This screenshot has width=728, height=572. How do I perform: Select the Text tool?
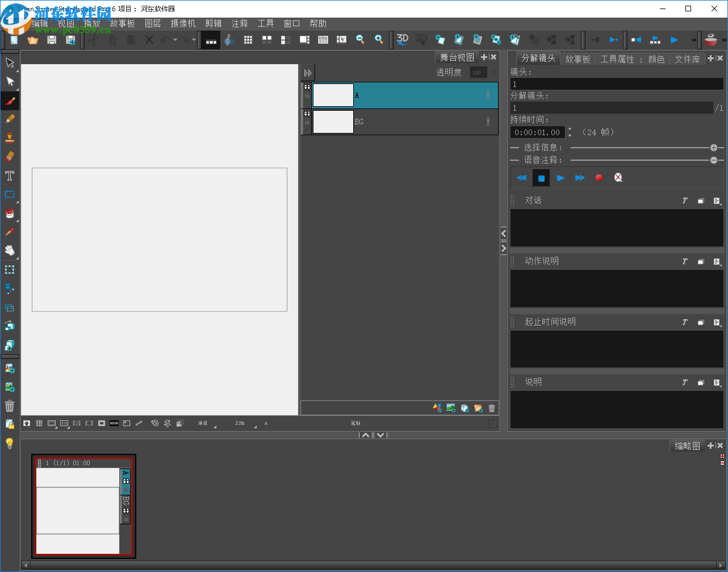(10, 176)
